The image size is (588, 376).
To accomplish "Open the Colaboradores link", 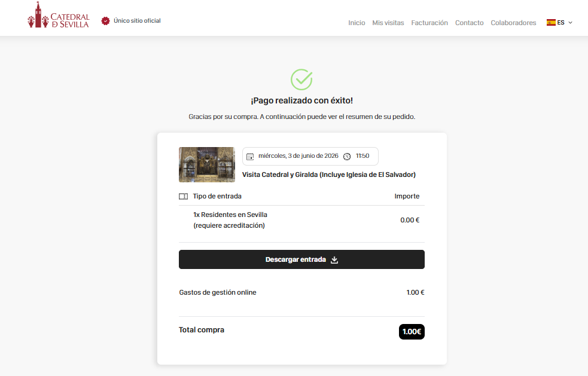I will pos(513,23).
